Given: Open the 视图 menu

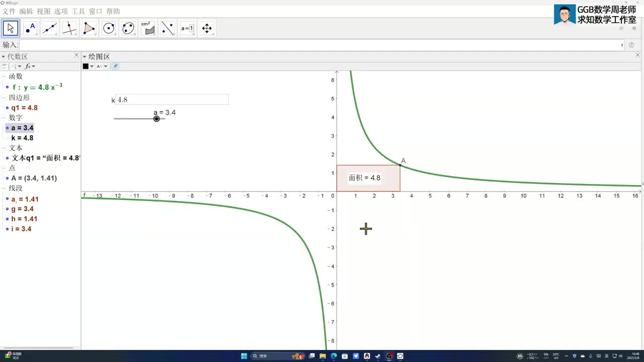Looking at the screenshot, I should [44, 12].
